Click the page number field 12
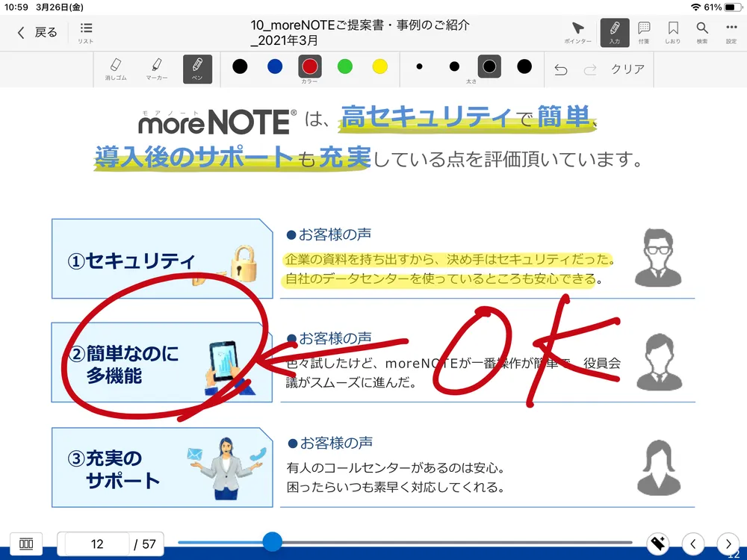This screenshot has height=560, width=747. (x=97, y=544)
